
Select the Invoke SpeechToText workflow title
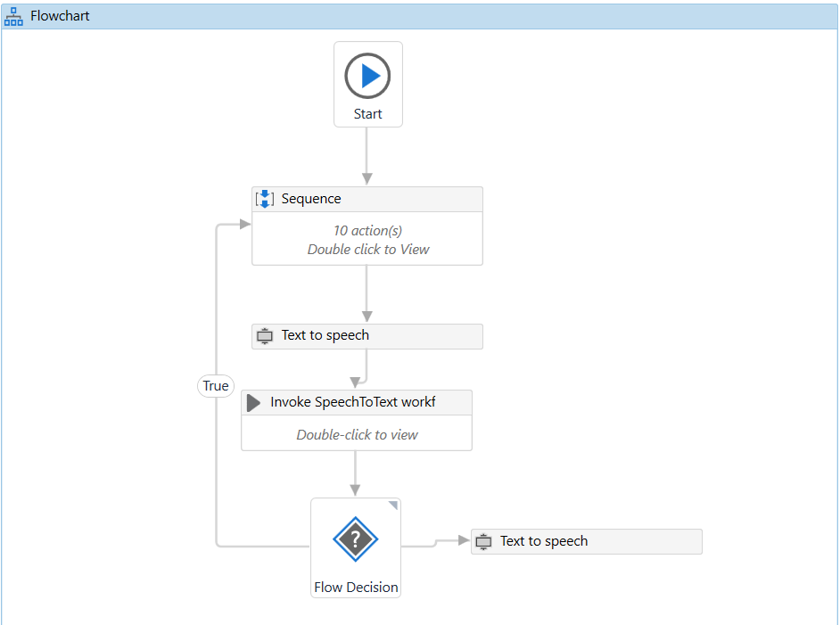coord(353,402)
